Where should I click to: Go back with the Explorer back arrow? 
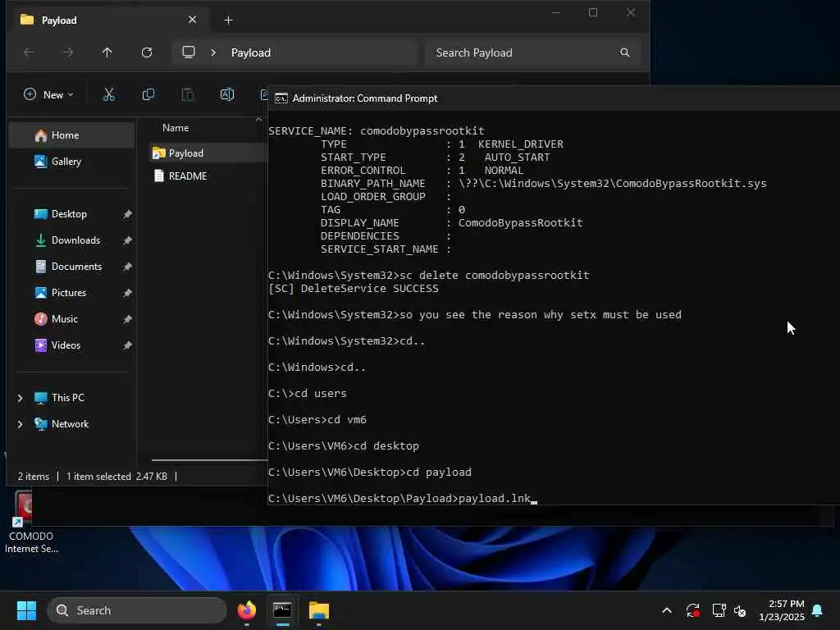pyautogui.click(x=29, y=52)
